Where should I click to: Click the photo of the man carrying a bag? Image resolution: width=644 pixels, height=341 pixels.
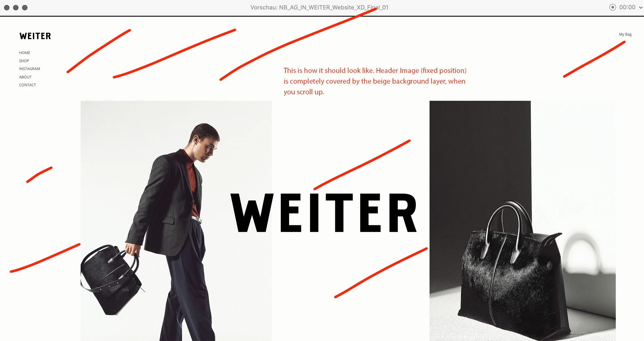coord(176,221)
